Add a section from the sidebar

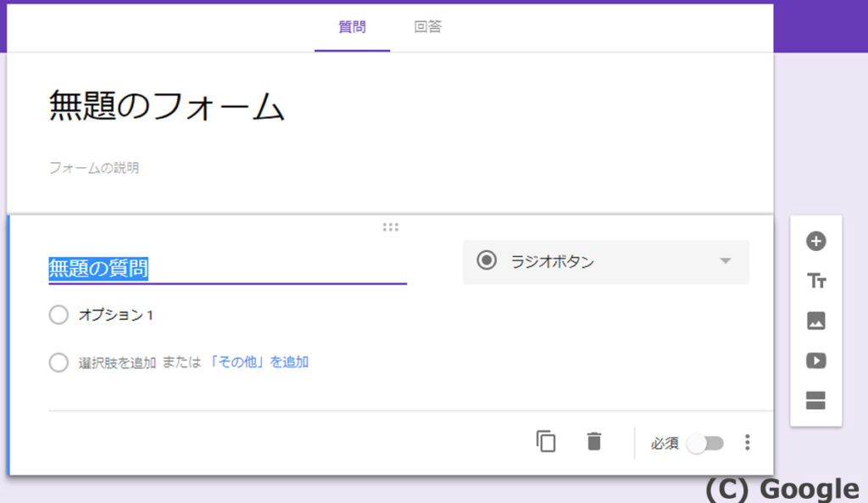(816, 400)
